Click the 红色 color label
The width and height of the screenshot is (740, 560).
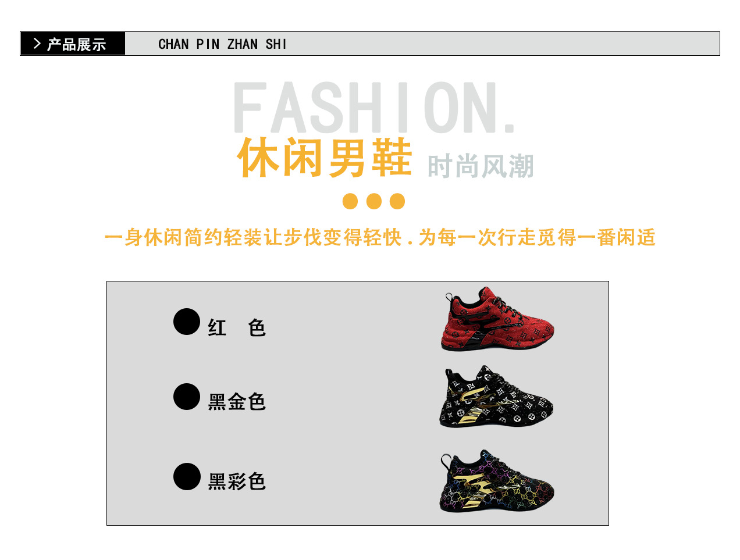pos(237,328)
